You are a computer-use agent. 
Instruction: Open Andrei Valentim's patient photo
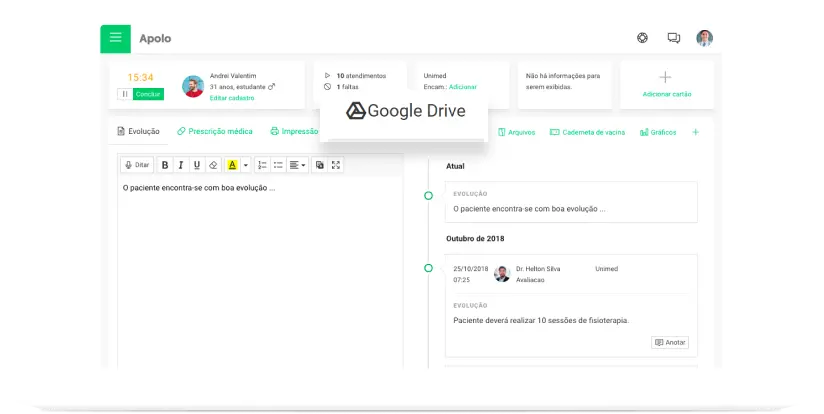click(x=193, y=86)
